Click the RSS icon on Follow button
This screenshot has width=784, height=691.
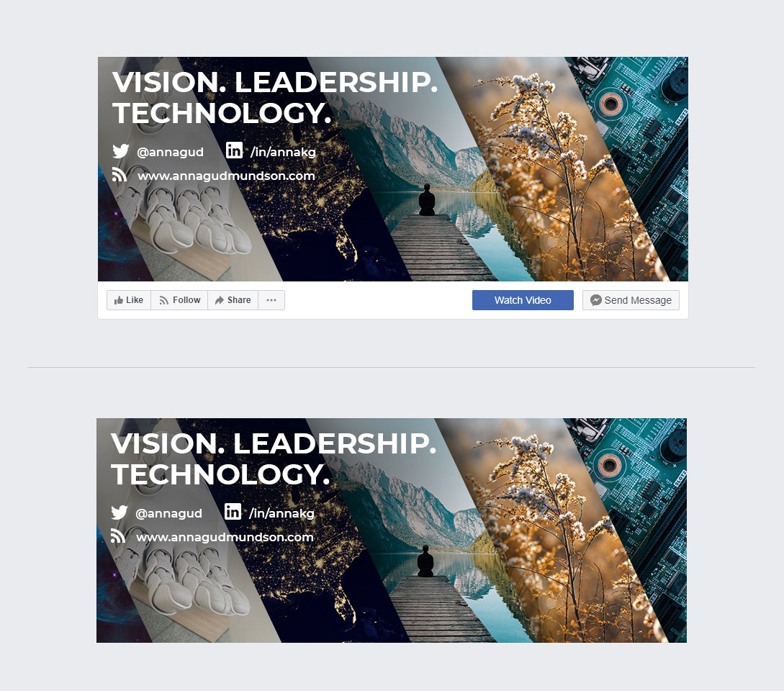tap(163, 300)
